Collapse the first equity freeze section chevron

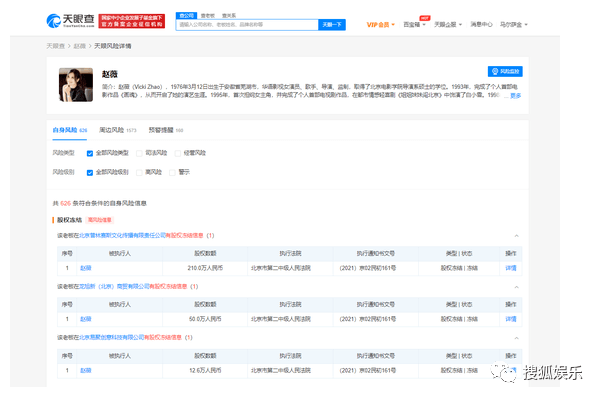tap(516, 236)
